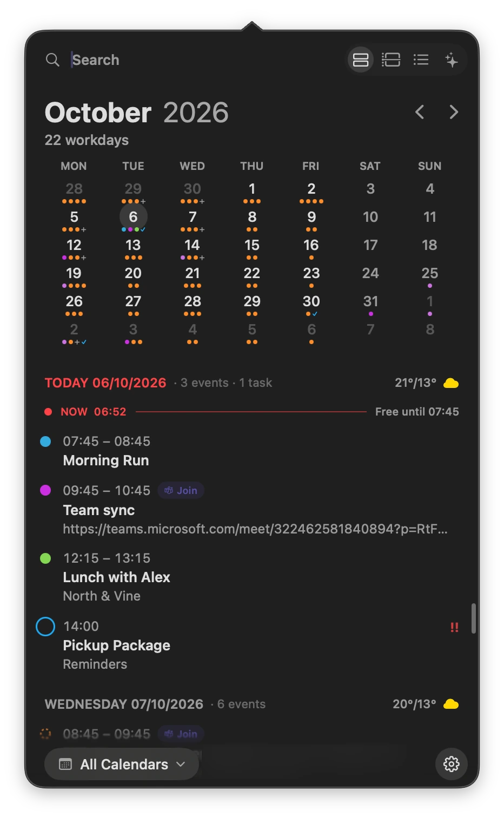
Task: Select the calendar-with-list view icon
Action: coord(391,60)
